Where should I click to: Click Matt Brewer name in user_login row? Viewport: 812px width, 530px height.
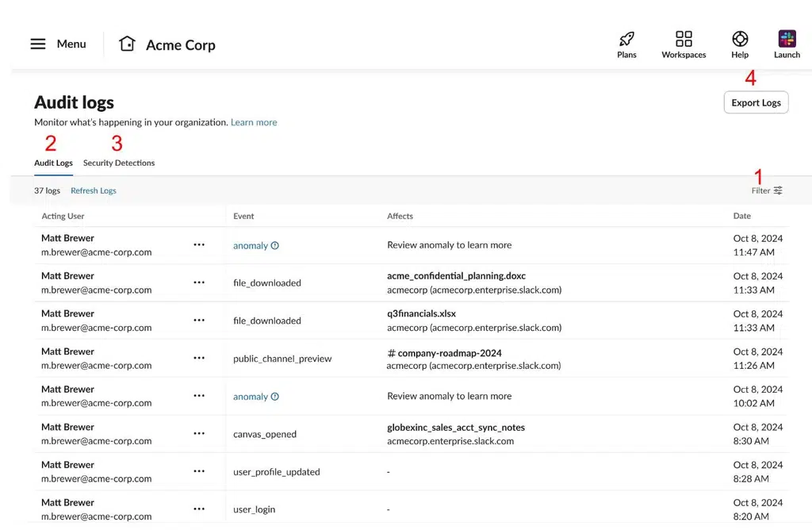coord(68,502)
